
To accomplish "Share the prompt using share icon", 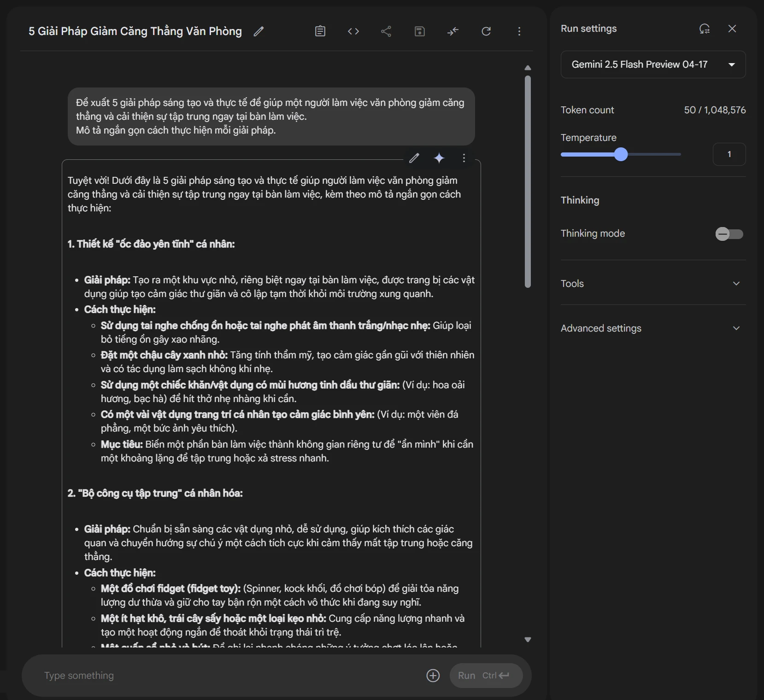I will click(x=386, y=31).
